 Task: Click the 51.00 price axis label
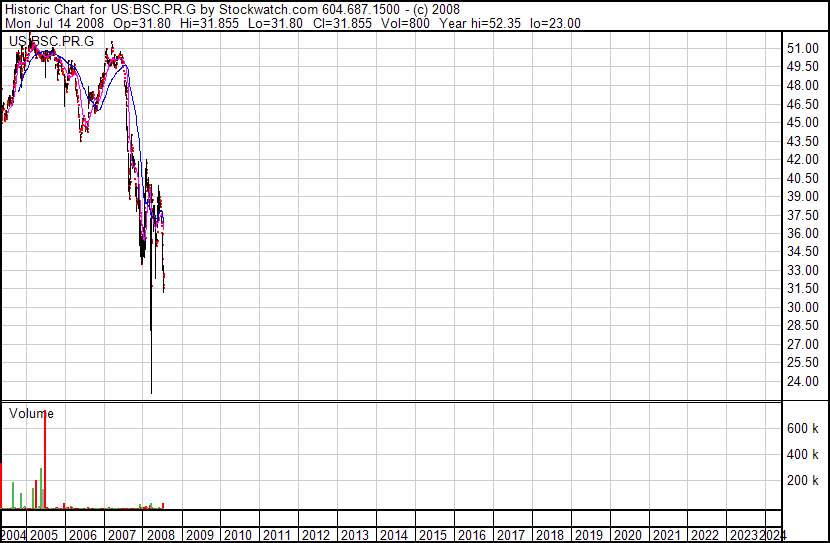(803, 48)
